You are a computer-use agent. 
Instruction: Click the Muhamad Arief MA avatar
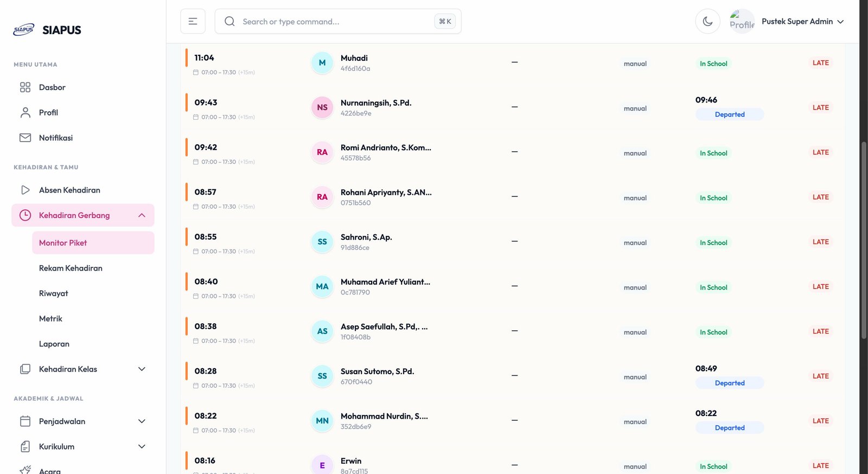point(322,286)
